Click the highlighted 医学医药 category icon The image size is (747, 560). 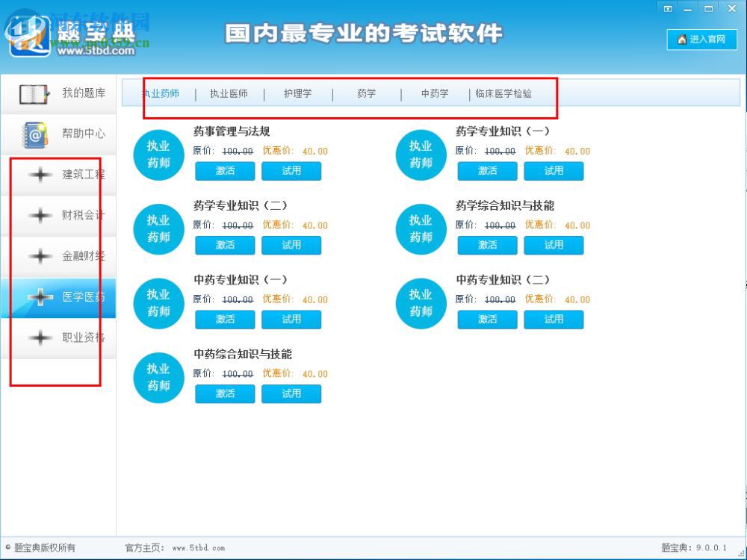click(40, 296)
